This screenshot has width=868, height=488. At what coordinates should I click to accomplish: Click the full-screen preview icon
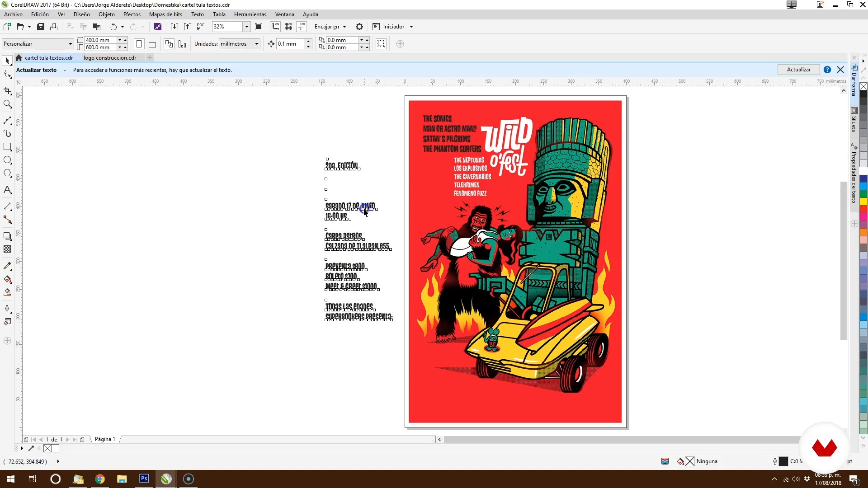pyautogui.click(x=259, y=27)
